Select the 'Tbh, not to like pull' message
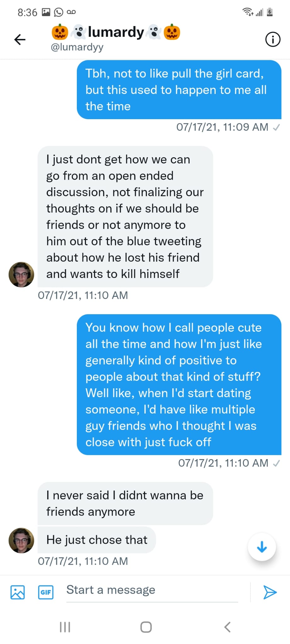 179,90
